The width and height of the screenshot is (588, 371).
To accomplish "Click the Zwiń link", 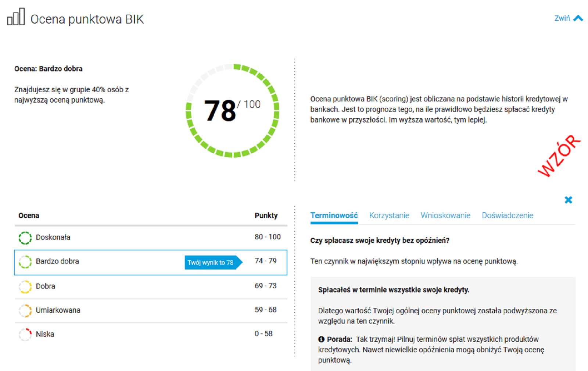I will click(562, 18).
